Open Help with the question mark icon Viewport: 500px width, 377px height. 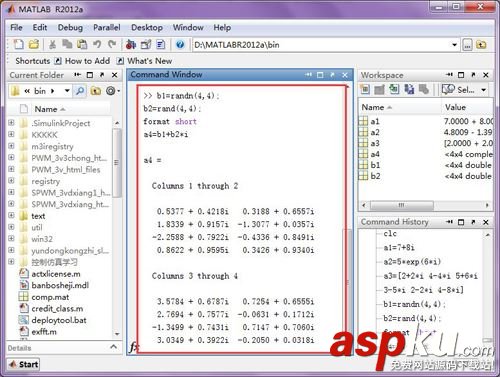click(x=180, y=44)
